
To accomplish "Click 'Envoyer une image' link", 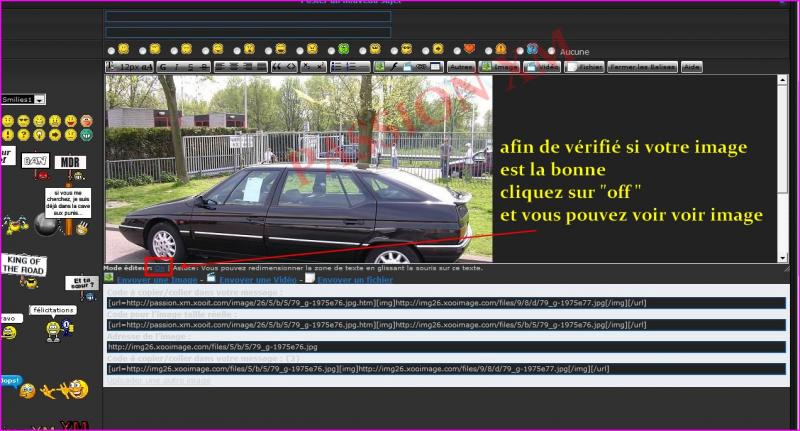I will [157, 280].
